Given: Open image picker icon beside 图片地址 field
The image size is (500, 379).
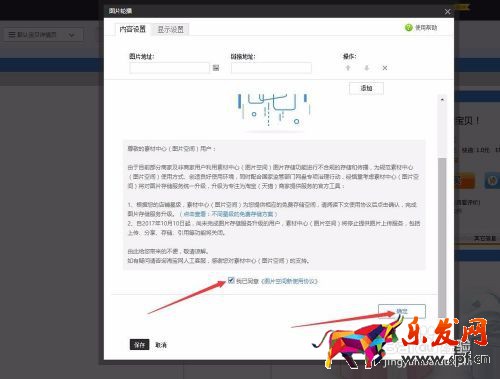Looking at the screenshot, I should coord(216,68).
